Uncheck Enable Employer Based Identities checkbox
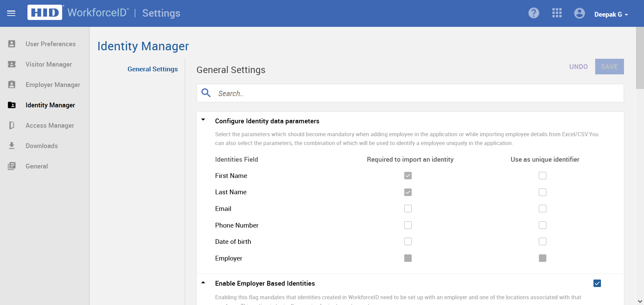This screenshot has height=305, width=644. pos(597,283)
